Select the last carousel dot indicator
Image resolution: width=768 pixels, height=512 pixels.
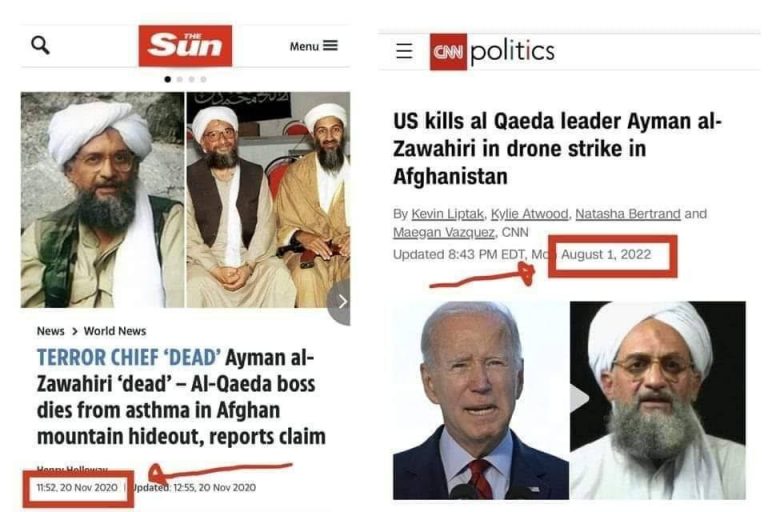click(x=203, y=79)
